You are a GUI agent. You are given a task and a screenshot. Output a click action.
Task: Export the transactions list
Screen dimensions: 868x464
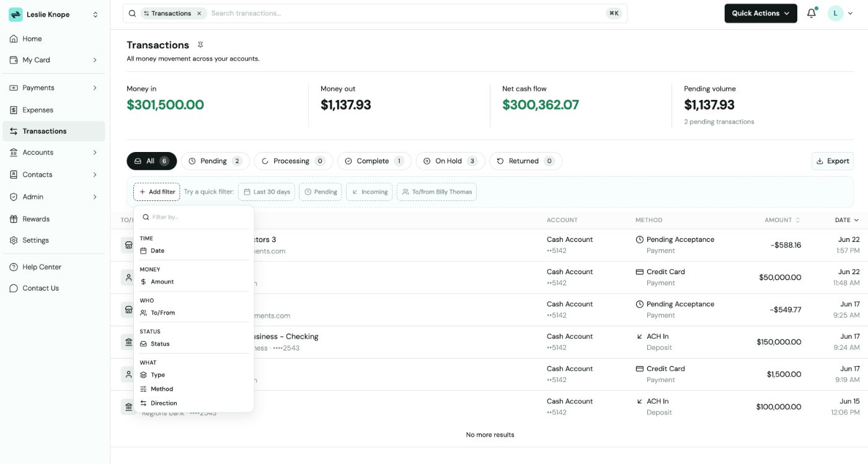pyautogui.click(x=832, y=161)
